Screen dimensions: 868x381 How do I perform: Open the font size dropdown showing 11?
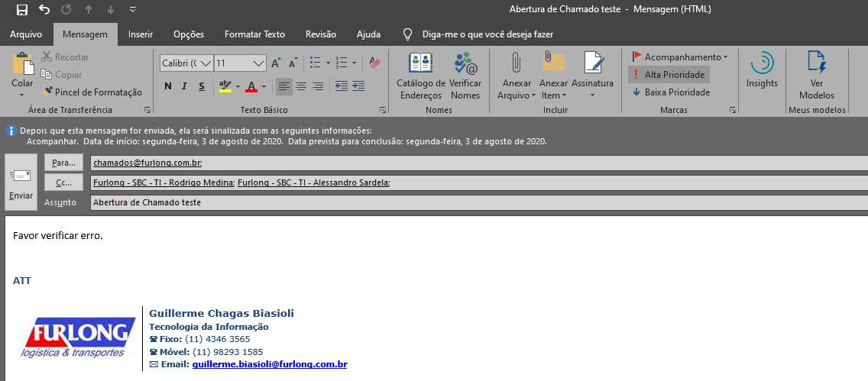click(x=258, y=63)
